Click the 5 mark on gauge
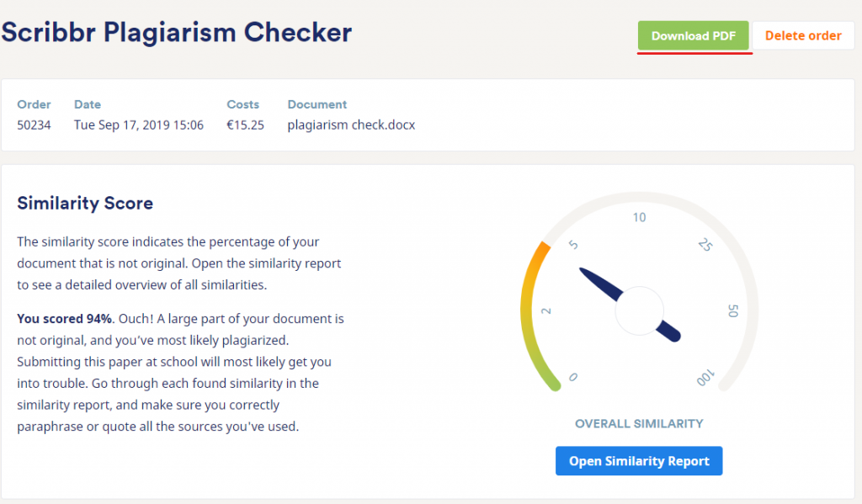Image resolution: width=862 pixels, height=504 pixels. [x=572, y=245]
